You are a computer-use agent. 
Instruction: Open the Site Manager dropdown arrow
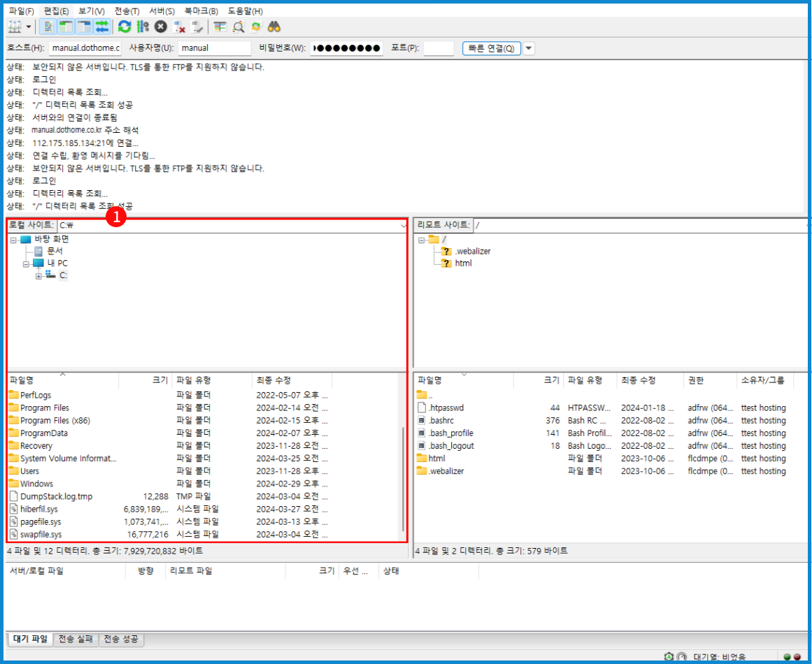(29, 27)
